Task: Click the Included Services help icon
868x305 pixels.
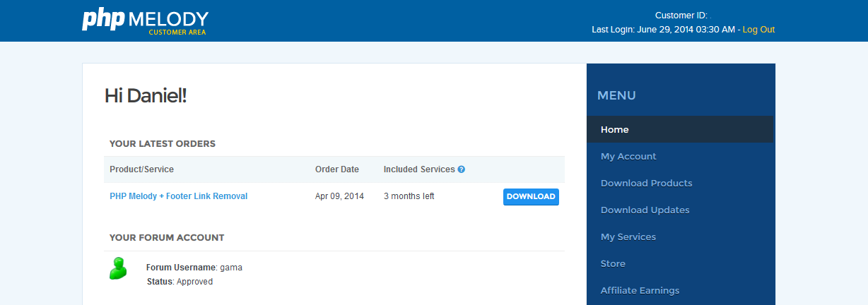Action: click(x=462, y=169)
